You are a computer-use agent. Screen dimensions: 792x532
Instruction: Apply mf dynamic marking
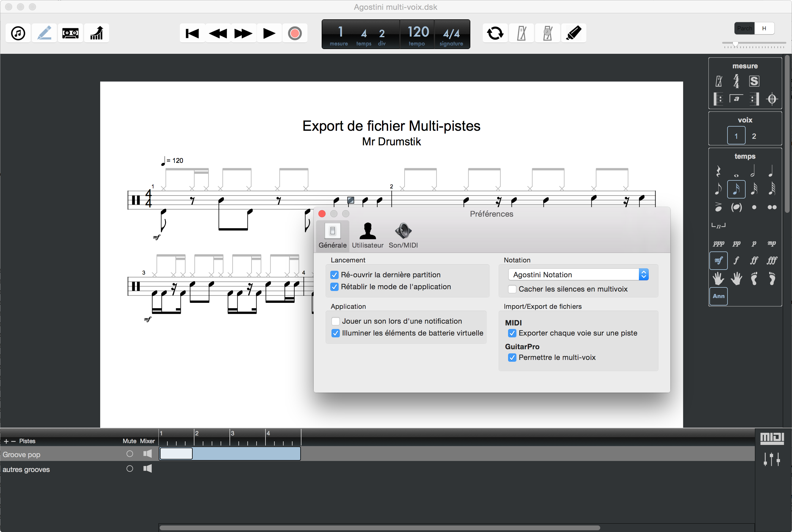(x=718, y=261)
